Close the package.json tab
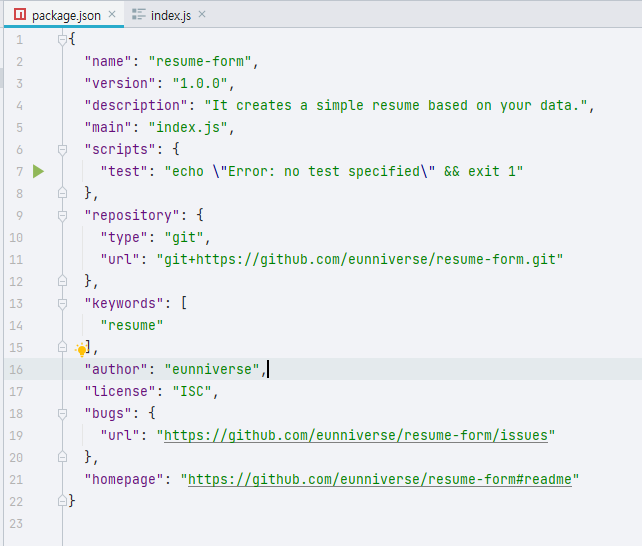642x546 pixels. [112, 14]
